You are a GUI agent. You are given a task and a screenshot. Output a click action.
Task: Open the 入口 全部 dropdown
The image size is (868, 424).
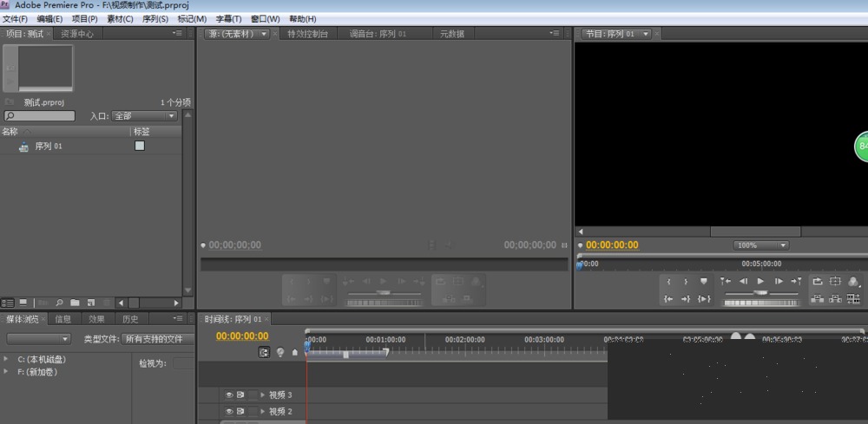pos(144,116)
